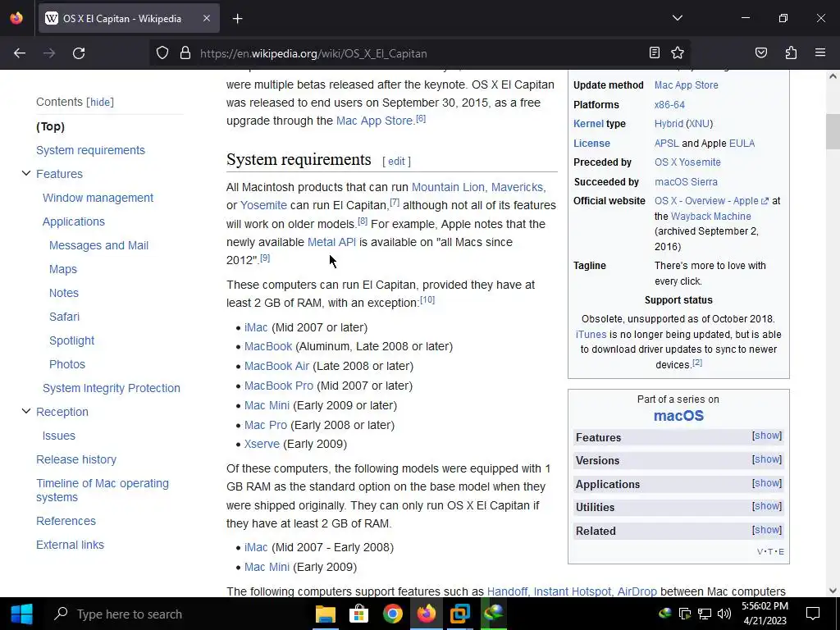Close the OS X El Capitan tab

[x=207, y=18]
